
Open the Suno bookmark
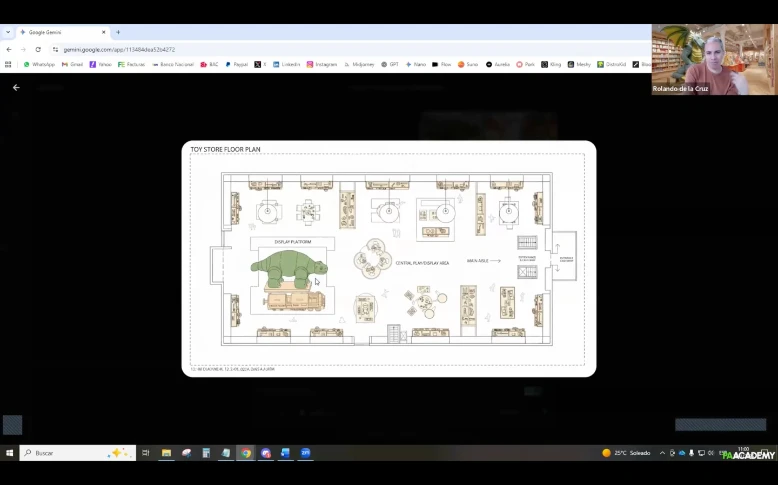tap(468, 64)
